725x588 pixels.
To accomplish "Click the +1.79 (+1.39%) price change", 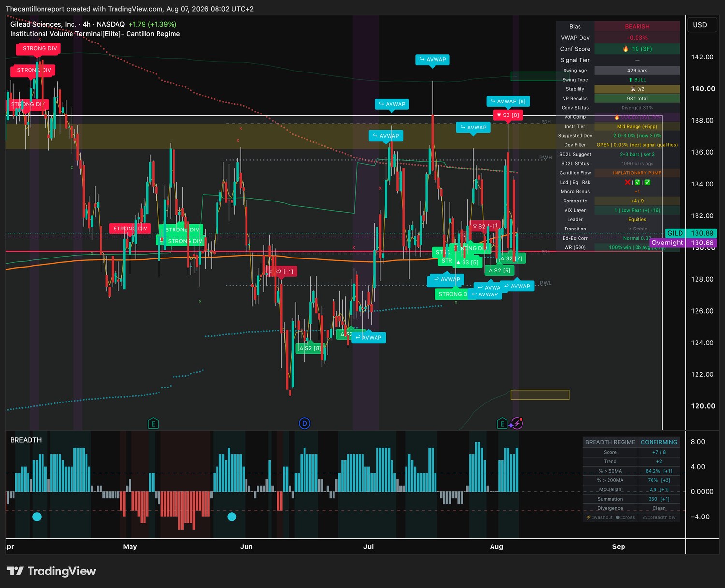I will tap(152, 24).
